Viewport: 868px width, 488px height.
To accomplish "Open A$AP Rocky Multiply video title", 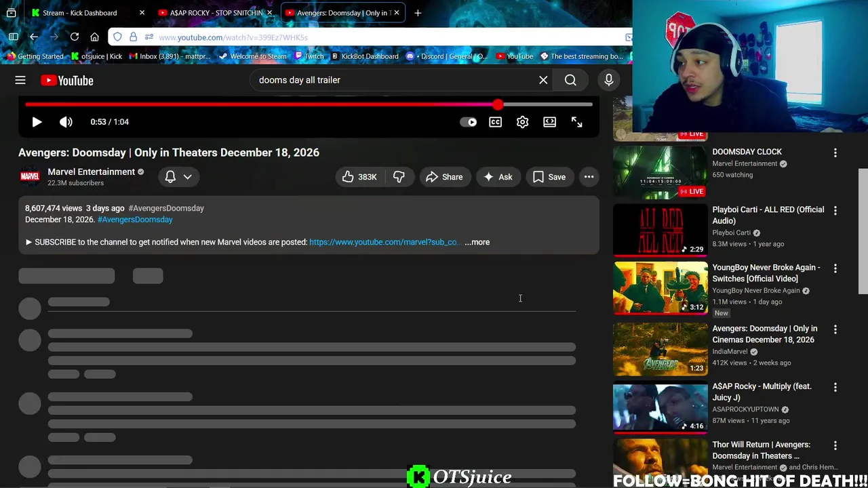I will 762,392.
